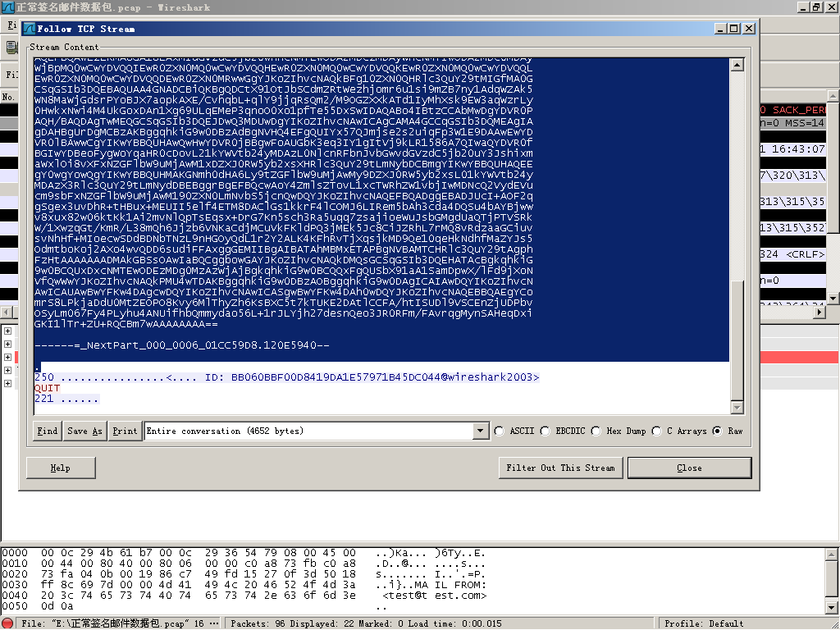This screenshot has width=840, height=630.
Task: Open the Help for Follow TCP Stream
Action: point(61,468)
